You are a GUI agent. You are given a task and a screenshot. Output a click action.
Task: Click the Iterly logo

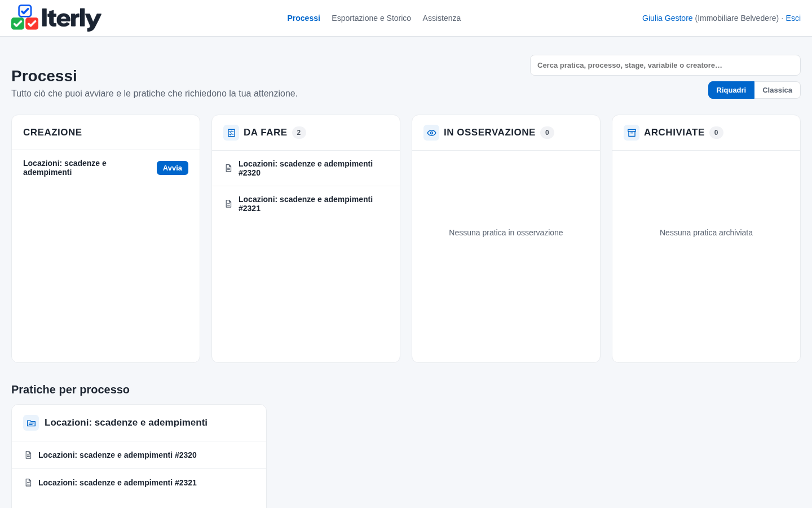56,18
